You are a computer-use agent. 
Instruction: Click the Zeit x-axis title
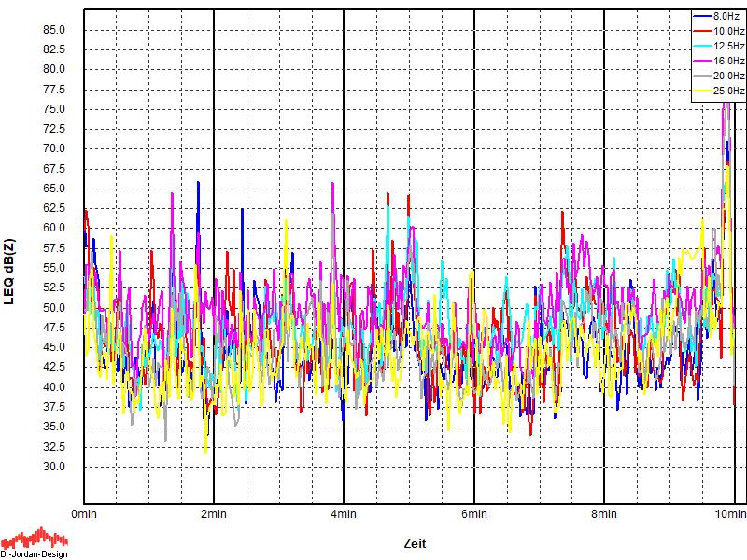click(416, 543)
